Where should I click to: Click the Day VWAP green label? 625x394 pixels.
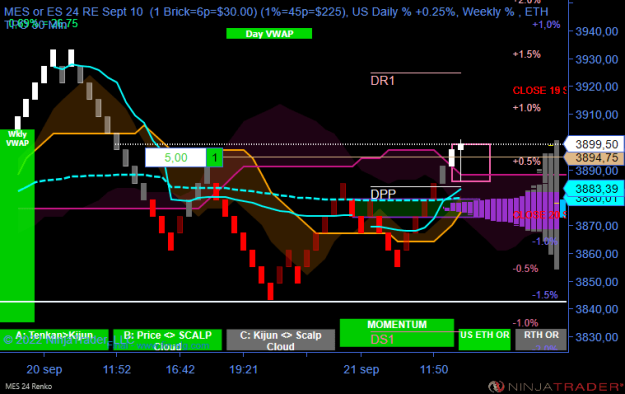click(x=269, y=34)
